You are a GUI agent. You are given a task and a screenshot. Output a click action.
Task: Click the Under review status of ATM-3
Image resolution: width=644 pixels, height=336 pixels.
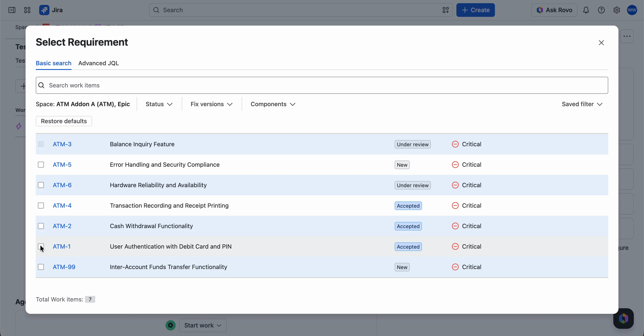click(x=413, y=144)
